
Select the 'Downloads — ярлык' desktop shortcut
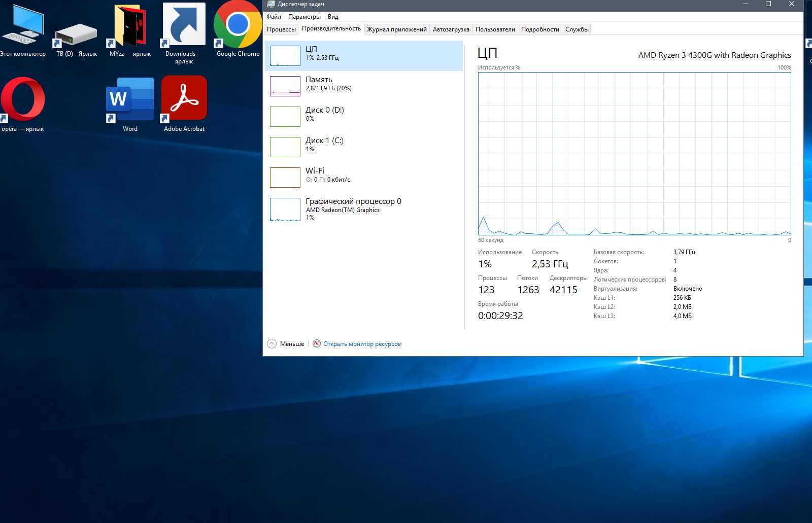184,33
